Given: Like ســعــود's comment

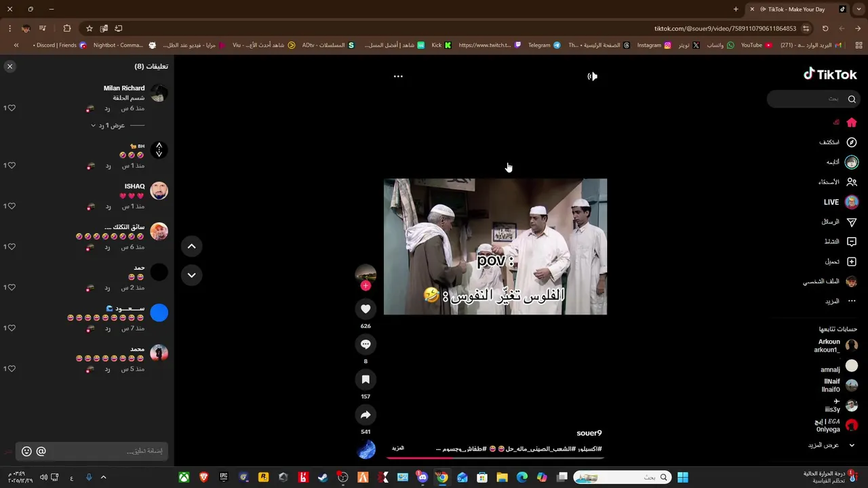Looking at the screenshot, I should click(12, 328).
